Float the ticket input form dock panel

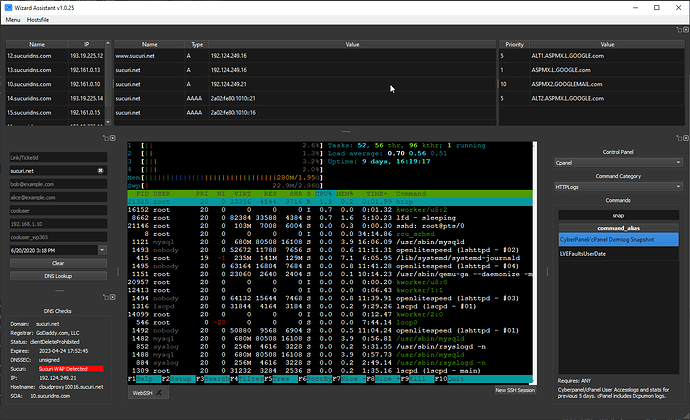[x=106, y=138]
